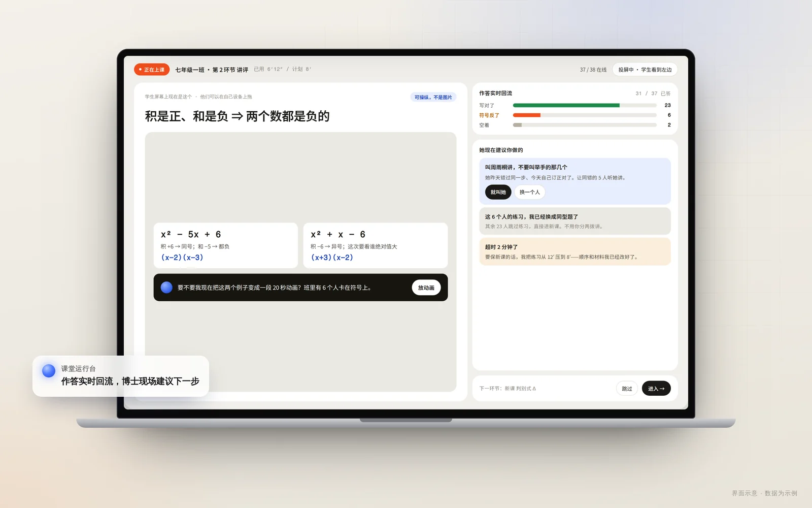Click the 正在上课 live status badge
812x508 pixels.
152,70
